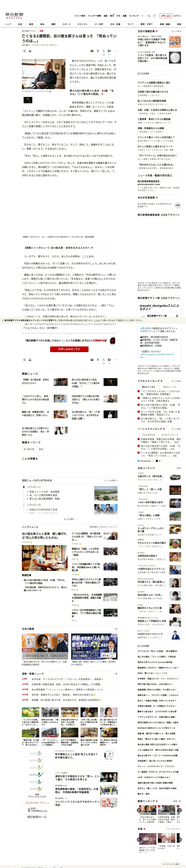Share on Facebook icon under the headline
This screenshot has width=186, height=868.
click(98, 51)
